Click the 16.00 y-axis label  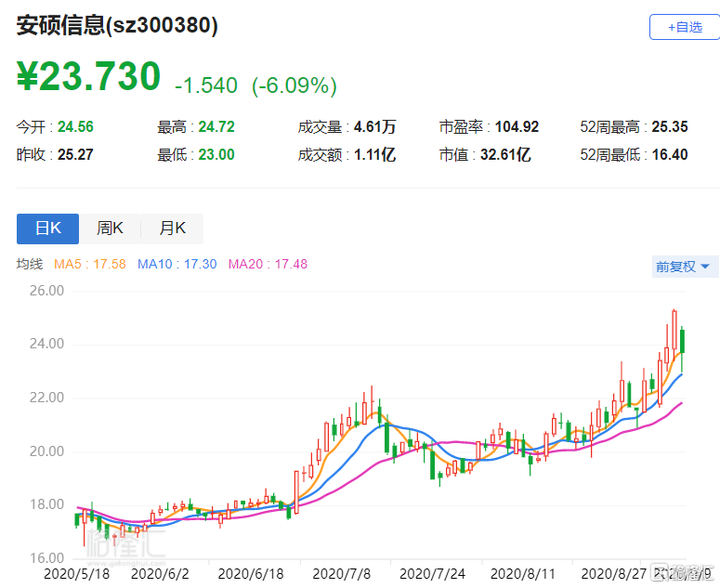point(46,558)
